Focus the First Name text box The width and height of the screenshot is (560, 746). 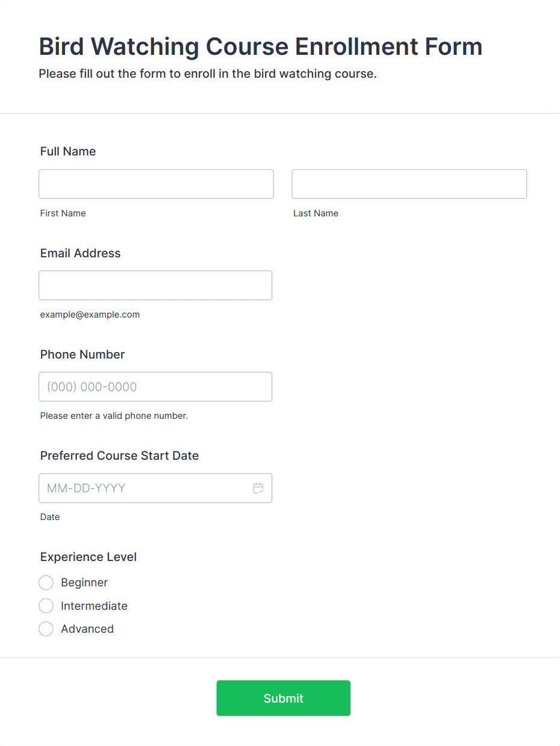pyautogui.click(x=156, y=184)
